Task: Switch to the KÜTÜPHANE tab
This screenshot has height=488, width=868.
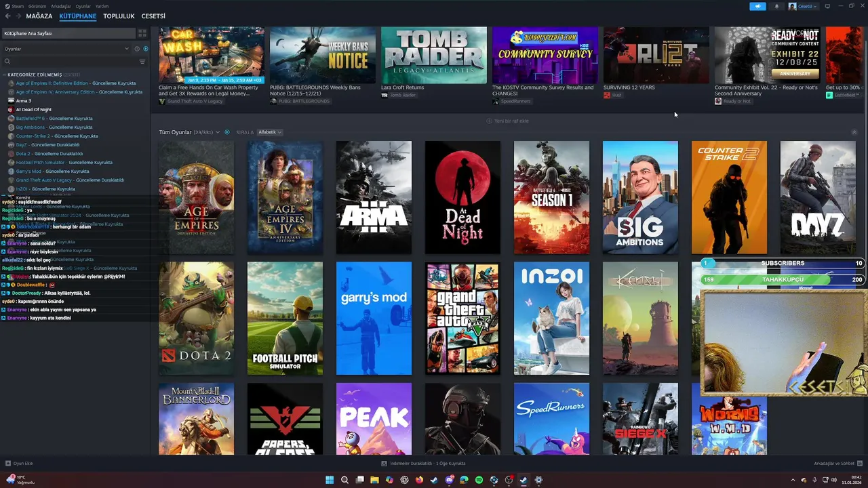Action: click(78, 16)
